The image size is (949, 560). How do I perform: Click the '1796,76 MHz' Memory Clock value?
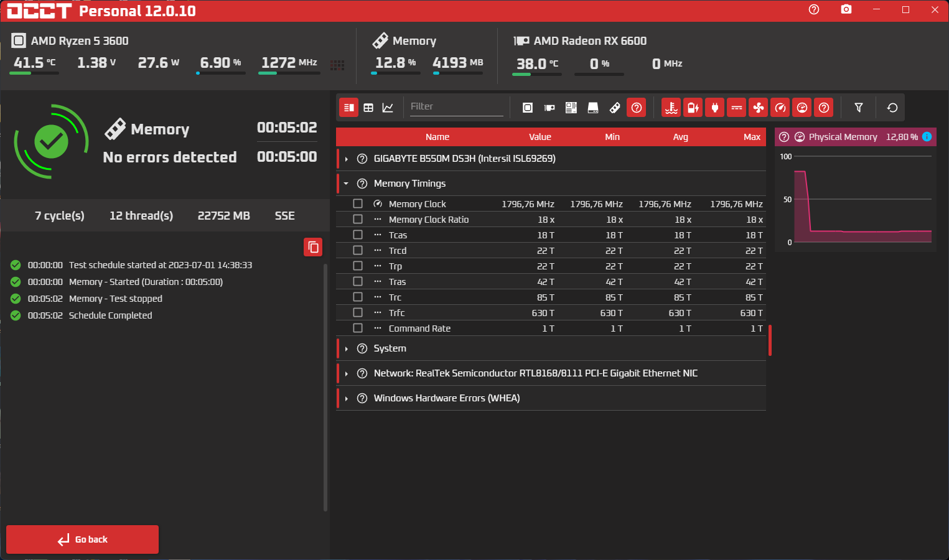pyautogui.click(x=528, y=204)
